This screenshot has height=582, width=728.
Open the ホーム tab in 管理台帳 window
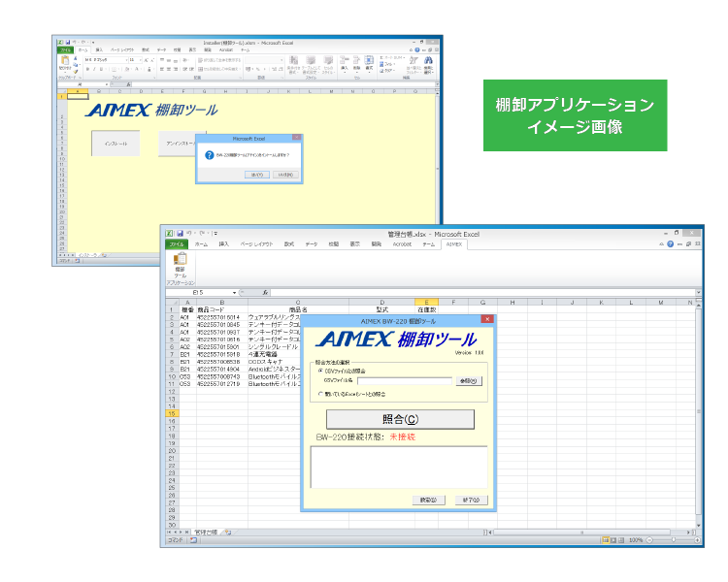(201, 244)
